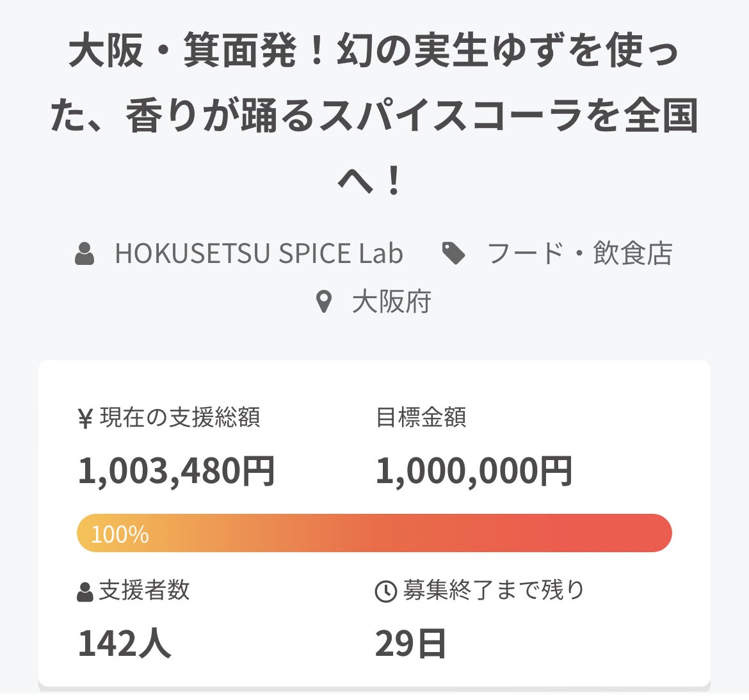749x700 pixels.
Task: Click the category tag icon
Action: click(454, 253)
